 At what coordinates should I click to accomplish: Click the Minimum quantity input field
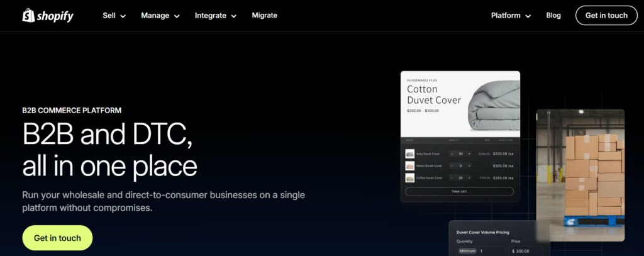pyautogui.click(x=481, y=251)
